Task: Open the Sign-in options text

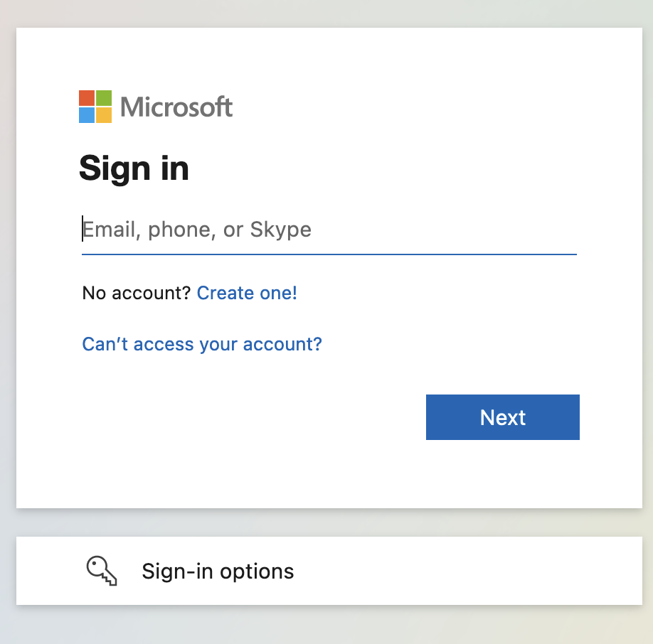Action: pos(218,571)
